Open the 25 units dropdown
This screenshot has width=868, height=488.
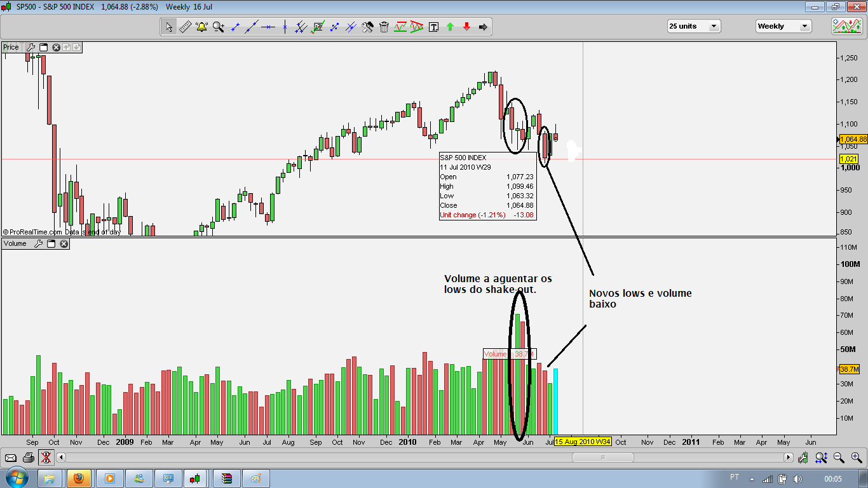693,26
